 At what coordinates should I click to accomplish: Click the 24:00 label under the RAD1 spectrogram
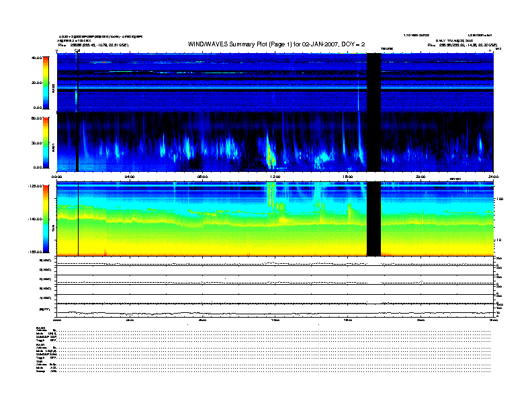point(493,177)
